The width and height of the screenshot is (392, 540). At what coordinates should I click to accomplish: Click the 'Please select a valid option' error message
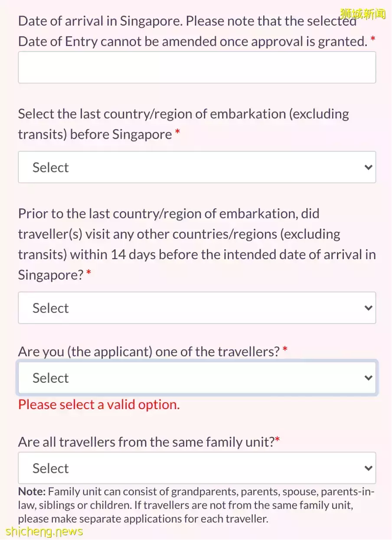99,404
